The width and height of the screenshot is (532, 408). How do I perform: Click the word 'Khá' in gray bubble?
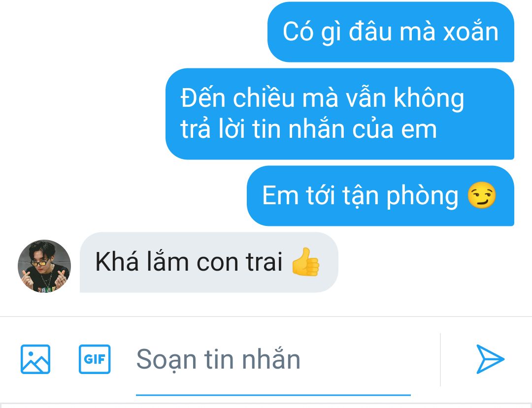click(x=117, y=262)
